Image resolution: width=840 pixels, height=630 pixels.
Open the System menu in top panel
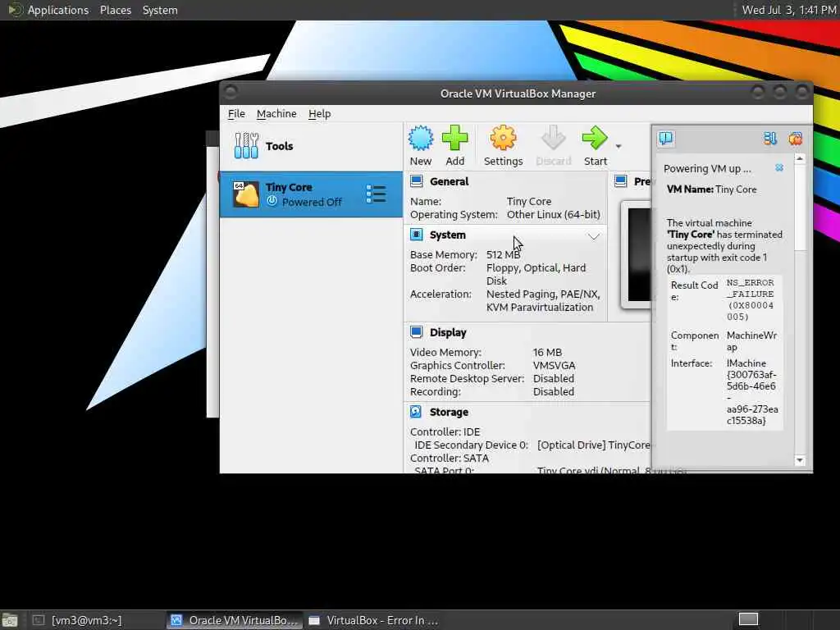point(160,10)
